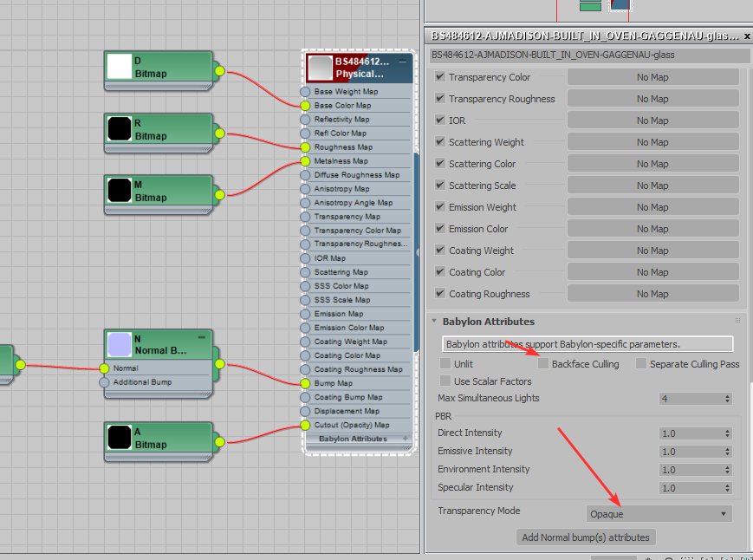Collapse the Normal Bump node with minus
This screenshot has width=753, height=560.
pyautogui.click(x=202, y=337)
